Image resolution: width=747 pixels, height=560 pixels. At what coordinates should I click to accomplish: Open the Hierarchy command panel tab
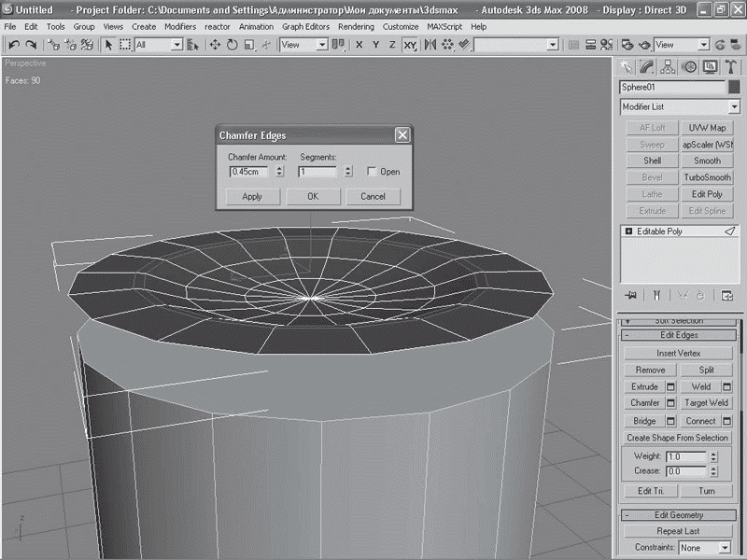(x=668, y=66)
